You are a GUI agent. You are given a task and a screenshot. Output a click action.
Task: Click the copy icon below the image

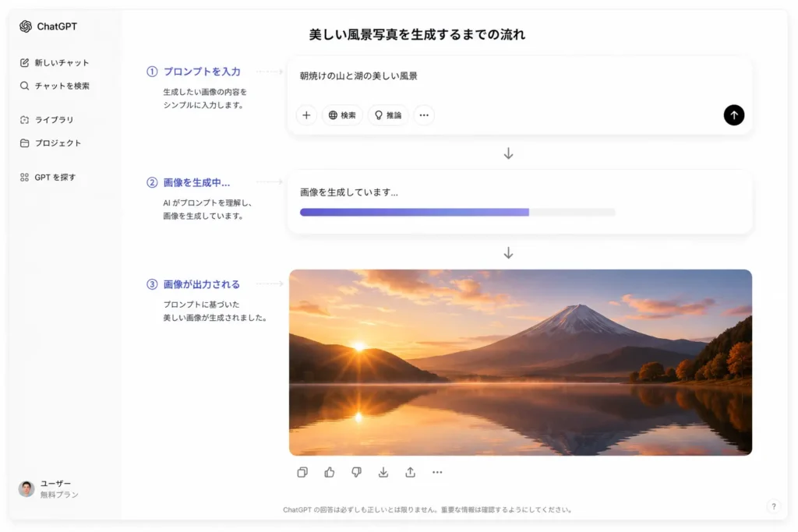[x=302, y=473]
